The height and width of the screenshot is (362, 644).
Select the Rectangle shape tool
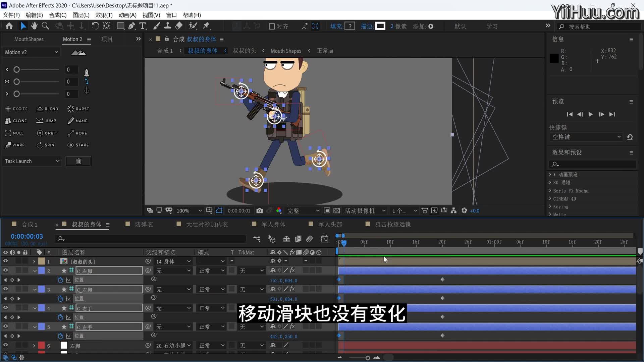coord(120,26)
